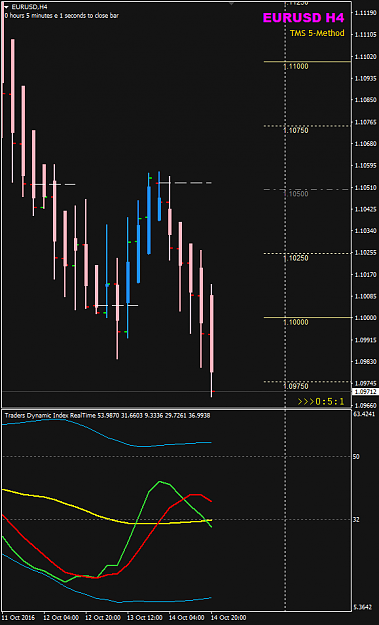Click 1.09660 on the price scale
Screen dimensions: 379x625
tap(365, 405)
